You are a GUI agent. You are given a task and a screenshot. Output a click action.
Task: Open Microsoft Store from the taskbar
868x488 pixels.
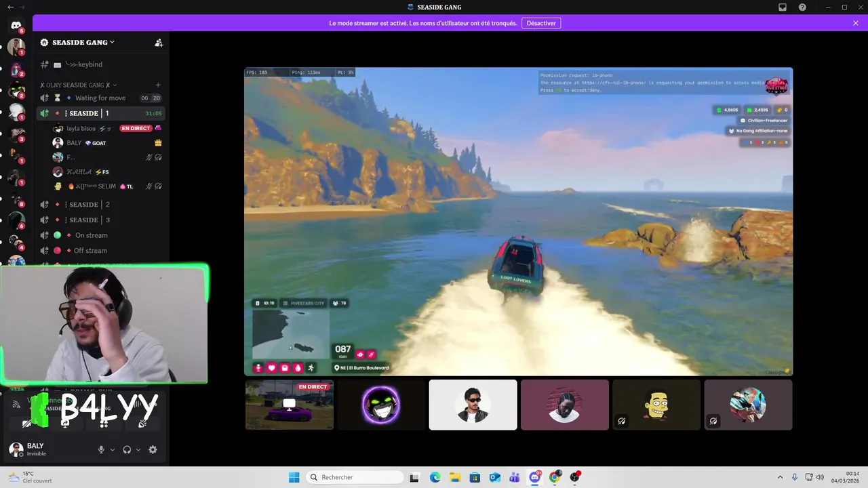pos(475,477)
